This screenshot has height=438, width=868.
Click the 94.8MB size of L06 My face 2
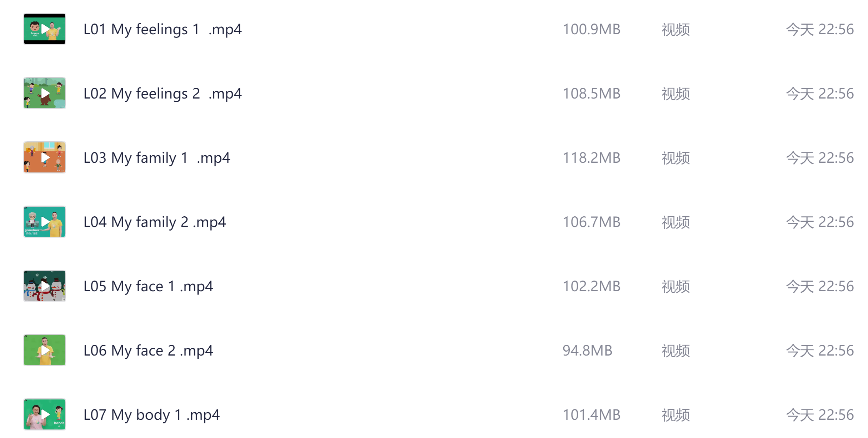[588, 351]
